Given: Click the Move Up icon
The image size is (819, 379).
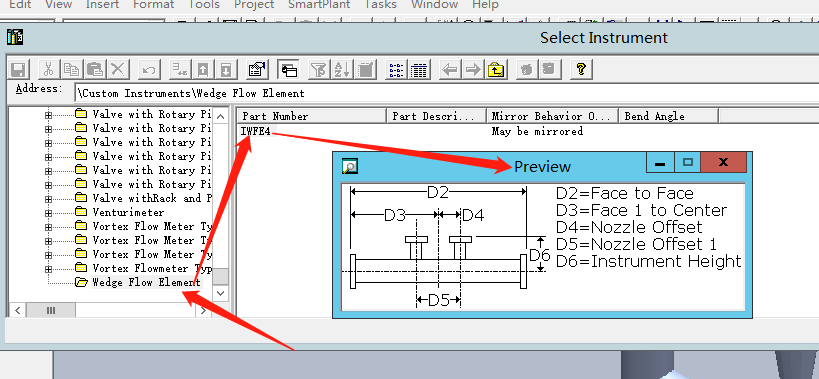Looking at the screenshot, I should pyautogui.click(x=203, y=69).
